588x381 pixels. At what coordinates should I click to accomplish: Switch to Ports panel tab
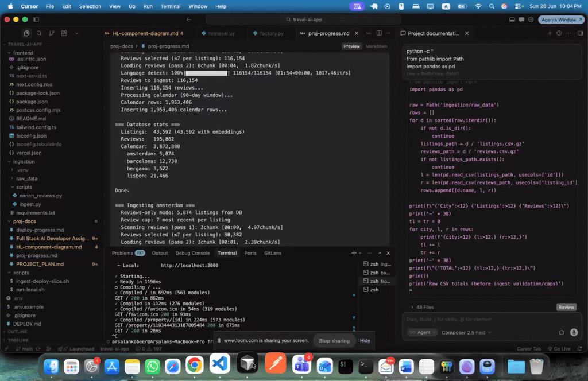point(250,253)
